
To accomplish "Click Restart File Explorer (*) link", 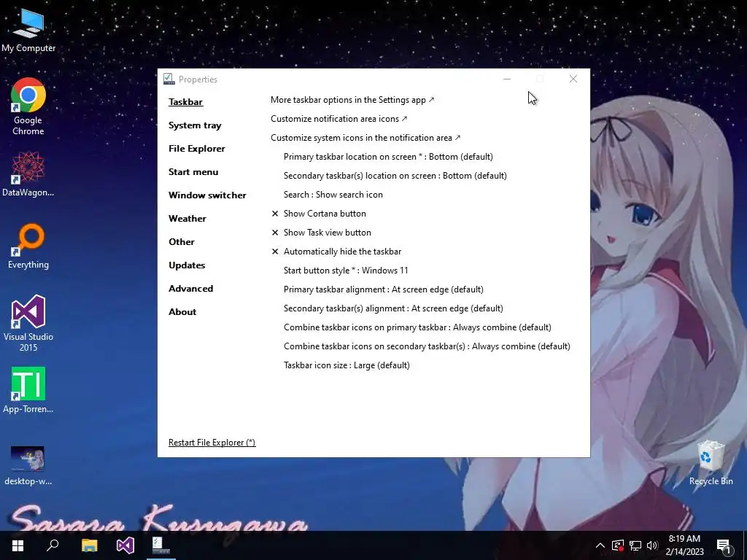I will [x=212, y=443].
